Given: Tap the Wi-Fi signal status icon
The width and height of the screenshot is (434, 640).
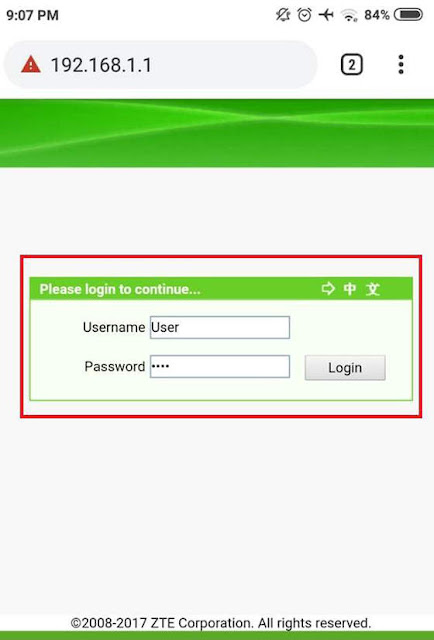Looking at the screenshot, I should tap(349, 16).
